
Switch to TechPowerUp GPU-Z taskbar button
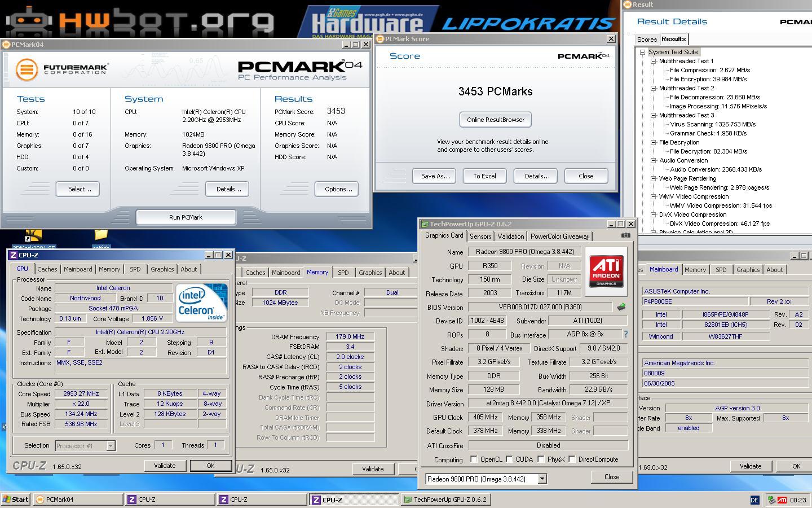pos(445,500)
